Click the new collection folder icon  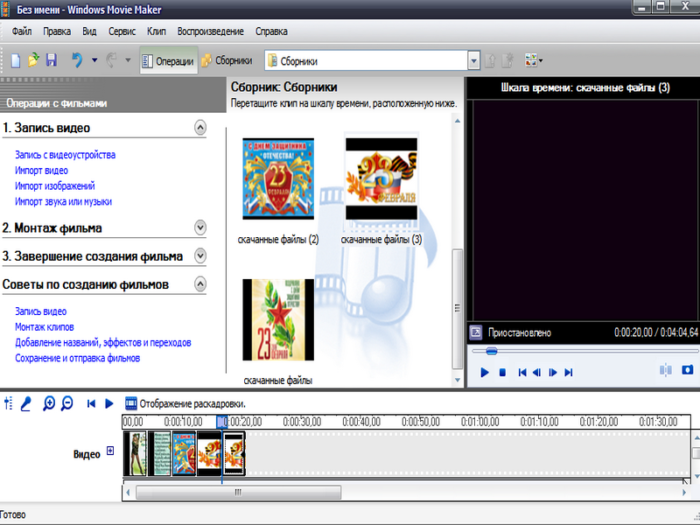tap(508, 60)
